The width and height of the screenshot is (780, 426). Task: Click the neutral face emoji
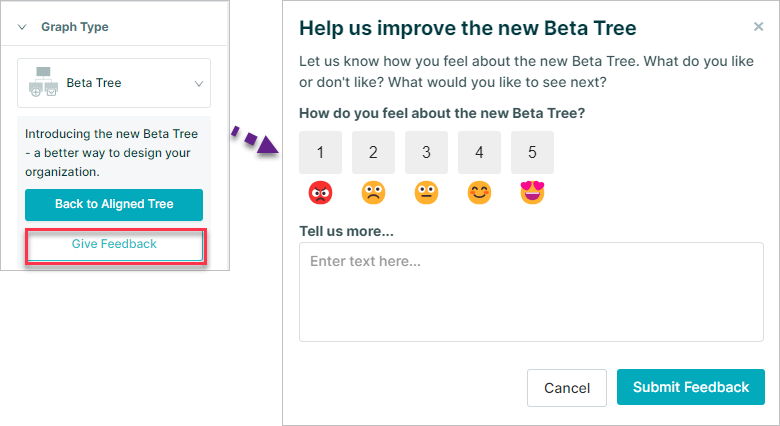[x=426, y=193]
